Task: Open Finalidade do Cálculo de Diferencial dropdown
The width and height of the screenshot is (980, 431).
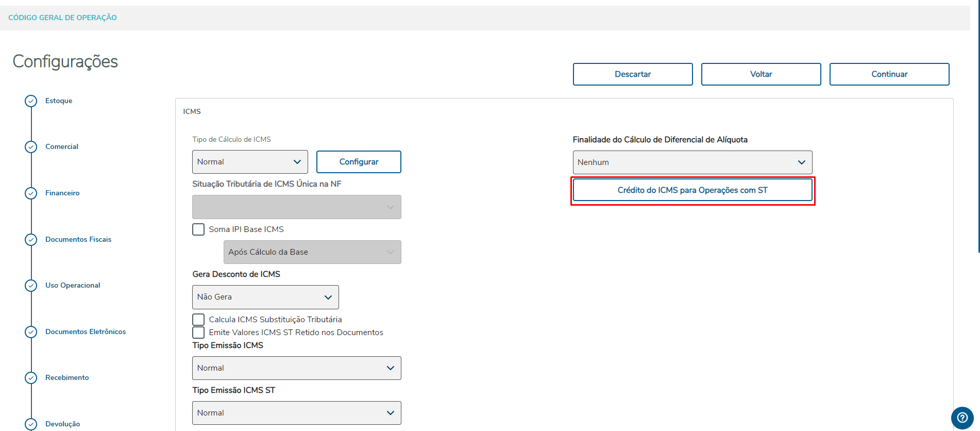Action: pyautogui.click(x=692, y=162)
